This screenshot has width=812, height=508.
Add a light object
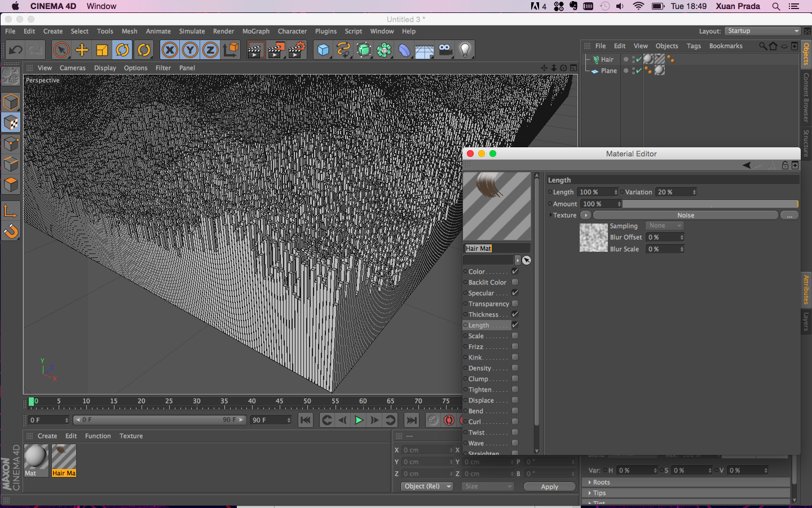click(465, 50)
